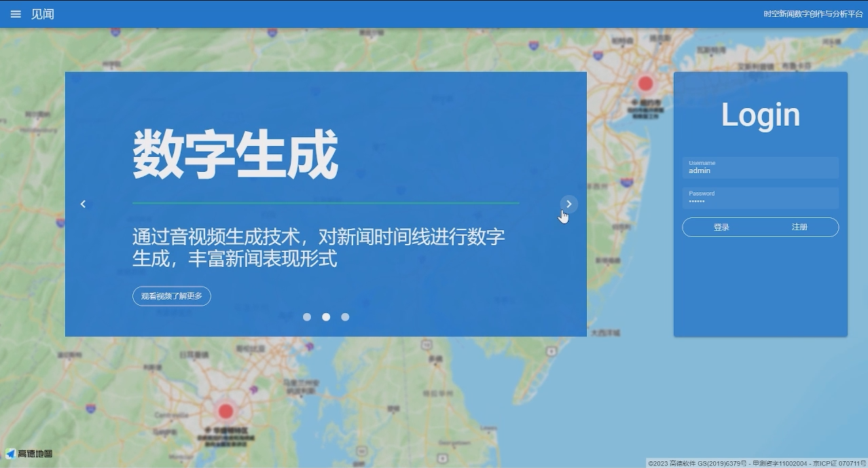Click the 时空新闻数字创作与分析平台 header text
The height and width of the screenshot is (468, 868).
[x=813, y=14]
